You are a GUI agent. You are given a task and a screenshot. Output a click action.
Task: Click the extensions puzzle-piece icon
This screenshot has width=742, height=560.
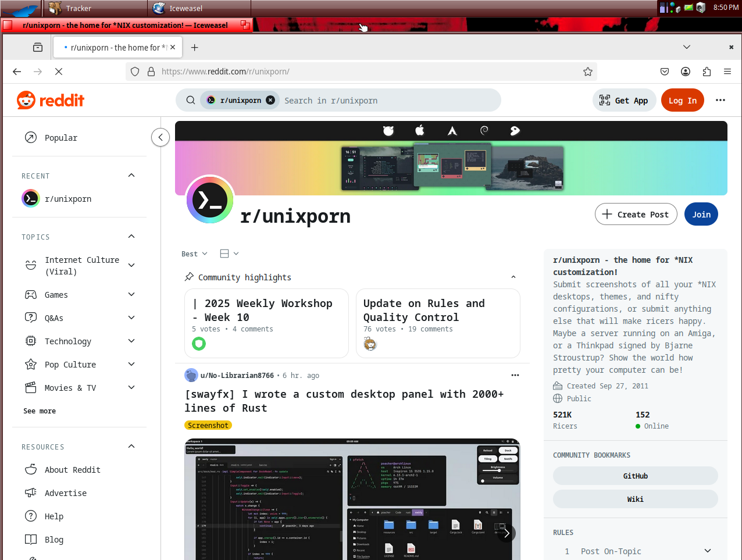tap(706, 71)
